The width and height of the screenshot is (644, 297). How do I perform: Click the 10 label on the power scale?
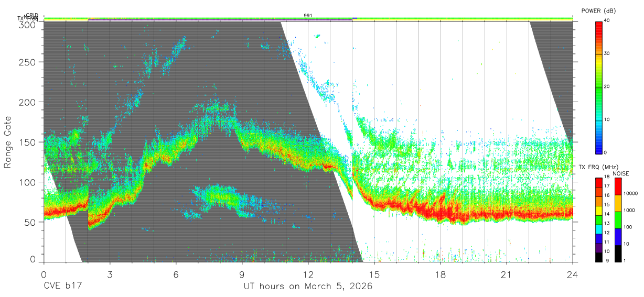pyautogui.click(x=607, y=119)
